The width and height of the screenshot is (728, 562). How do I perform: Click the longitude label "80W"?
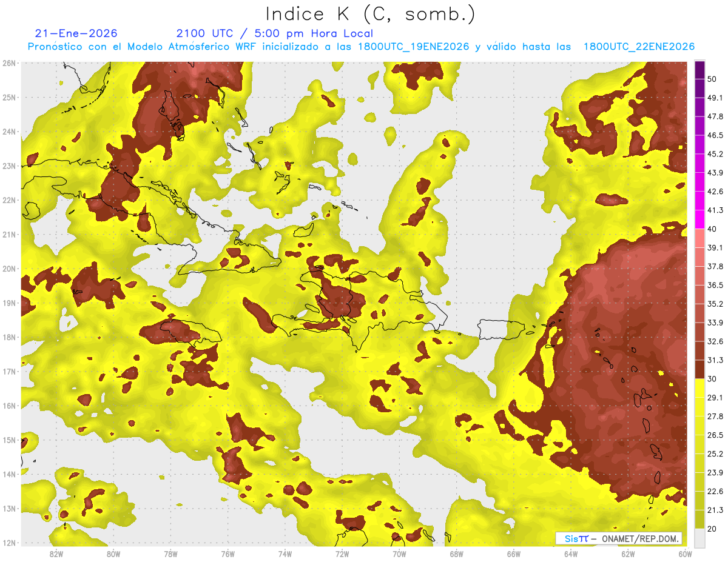113,554
